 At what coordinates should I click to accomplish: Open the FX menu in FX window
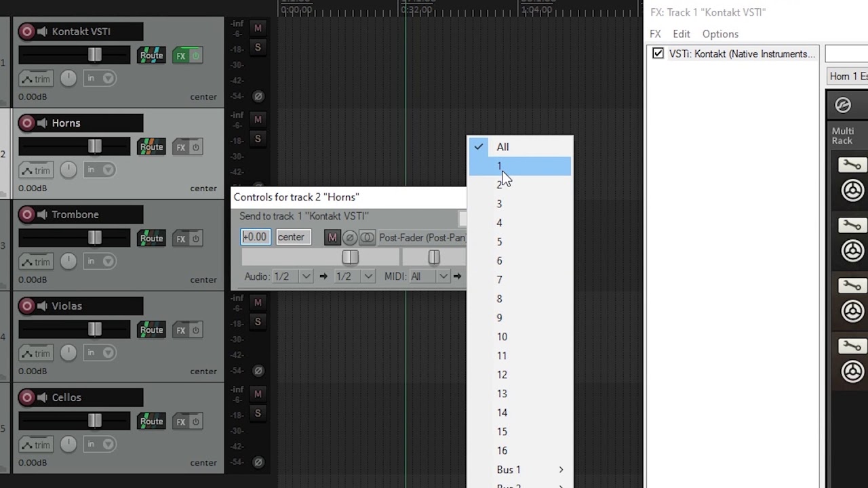click(655, 34)
